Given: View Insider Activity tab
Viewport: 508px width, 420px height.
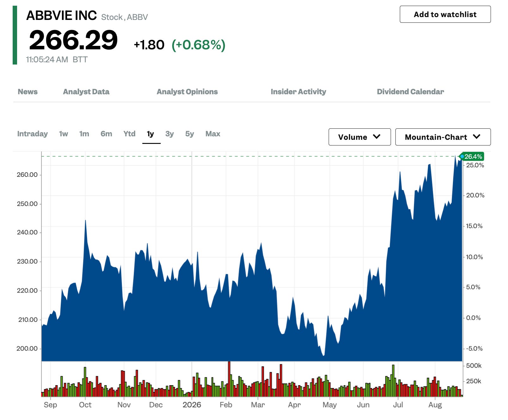Looking at the screenshot, I should [298, 92].
